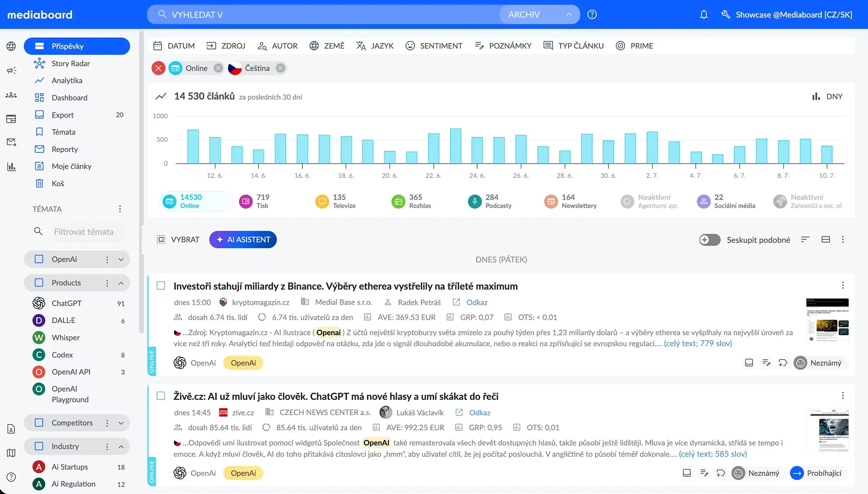
Task: Open the three-dot menu of the Binance article
Action: tap(843, 286)
